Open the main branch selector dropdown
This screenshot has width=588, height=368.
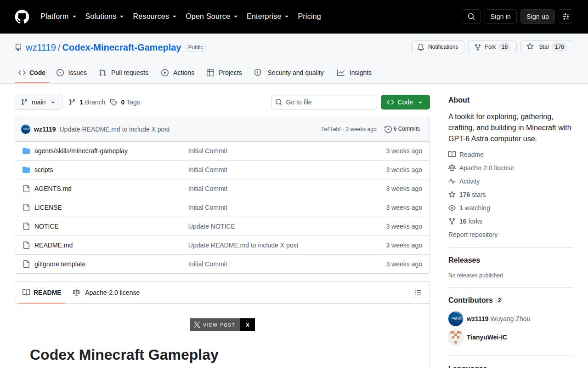point(39,102)
